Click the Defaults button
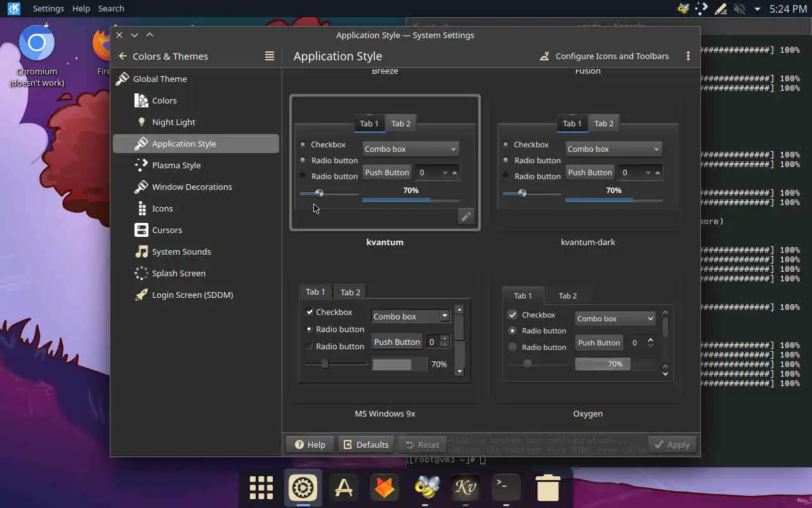812x508 pixels. click(x=366, y=444)
